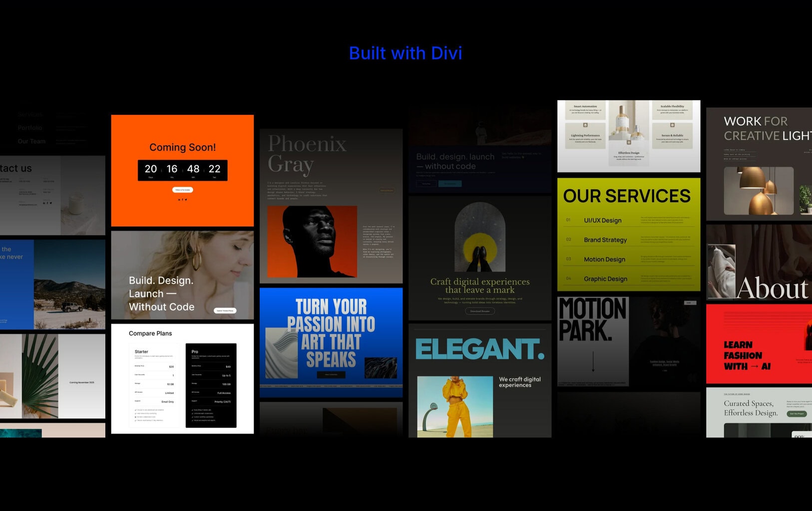Screen dimensions: 812x511
Task: Click 'We craft digital experiences' text
Action: (x=519, y=382)
